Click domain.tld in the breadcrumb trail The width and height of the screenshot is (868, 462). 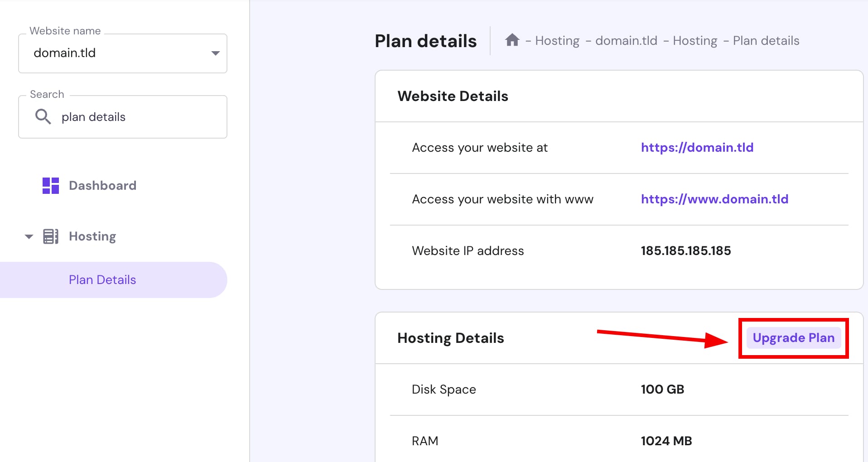click(x=626, y=40)
